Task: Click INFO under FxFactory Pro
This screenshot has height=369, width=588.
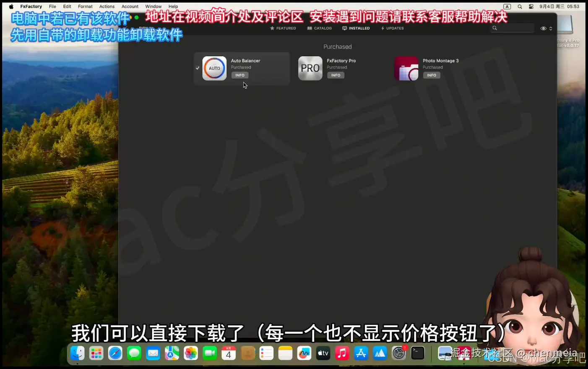Action: click(336, 75)
